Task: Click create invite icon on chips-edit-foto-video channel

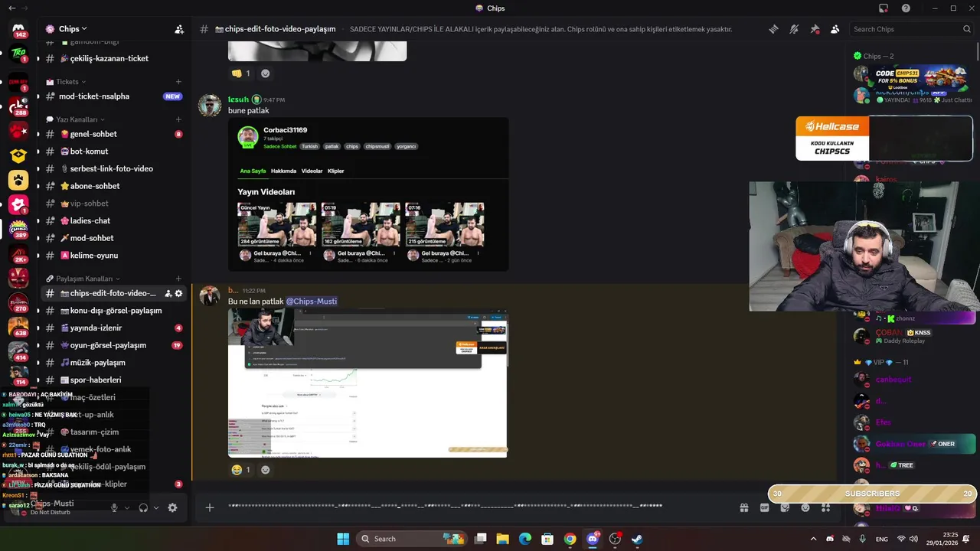Action: 168,293
